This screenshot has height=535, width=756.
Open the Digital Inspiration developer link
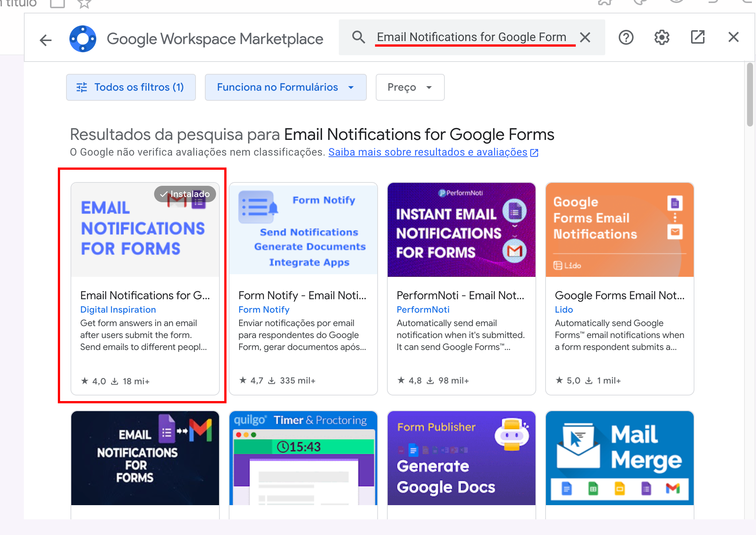pyautogui.click(x=118, y=310)
